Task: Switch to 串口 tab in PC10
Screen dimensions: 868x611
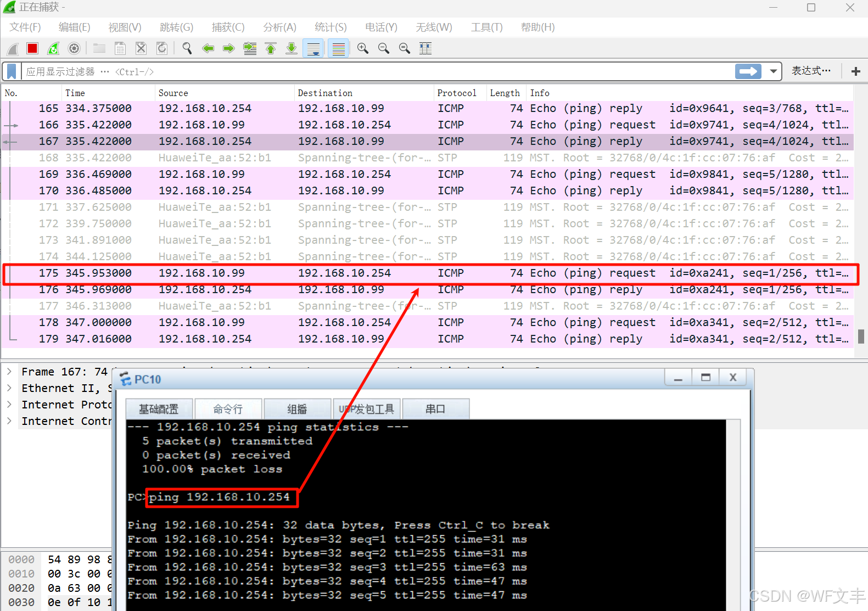Action: [x=436, y=409]
